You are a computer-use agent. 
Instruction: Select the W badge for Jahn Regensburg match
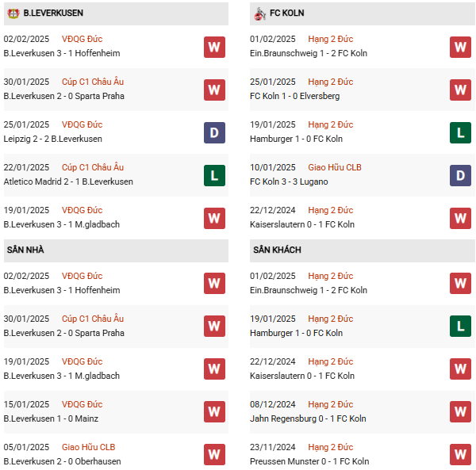coord(461,412)
